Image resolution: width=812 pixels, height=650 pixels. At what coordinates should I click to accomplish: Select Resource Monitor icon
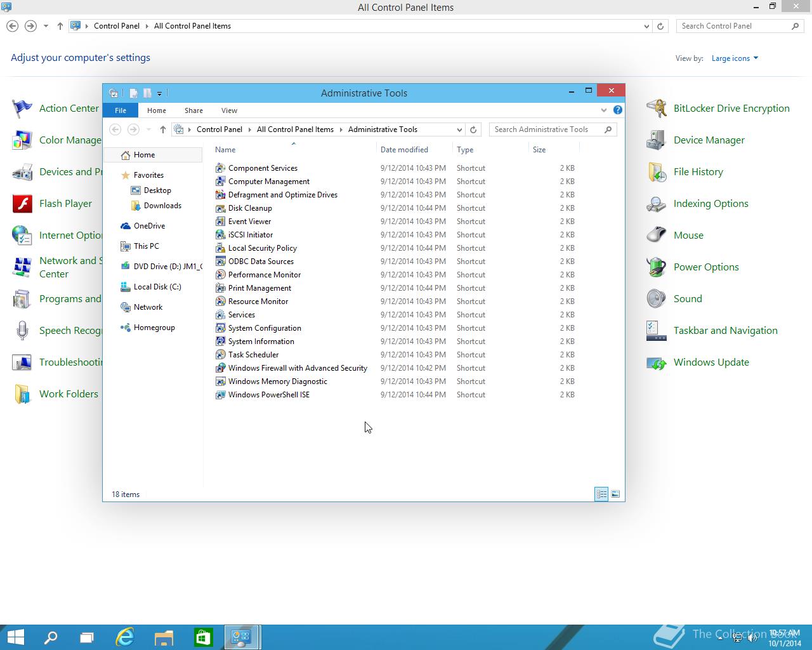[220, 302]
